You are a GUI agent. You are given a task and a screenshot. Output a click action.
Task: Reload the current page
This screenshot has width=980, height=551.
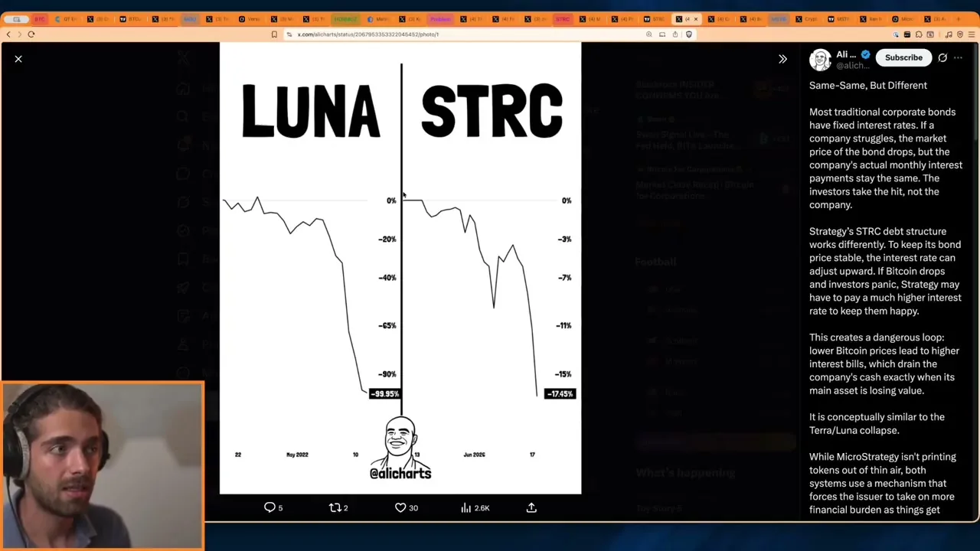[31, 34]
